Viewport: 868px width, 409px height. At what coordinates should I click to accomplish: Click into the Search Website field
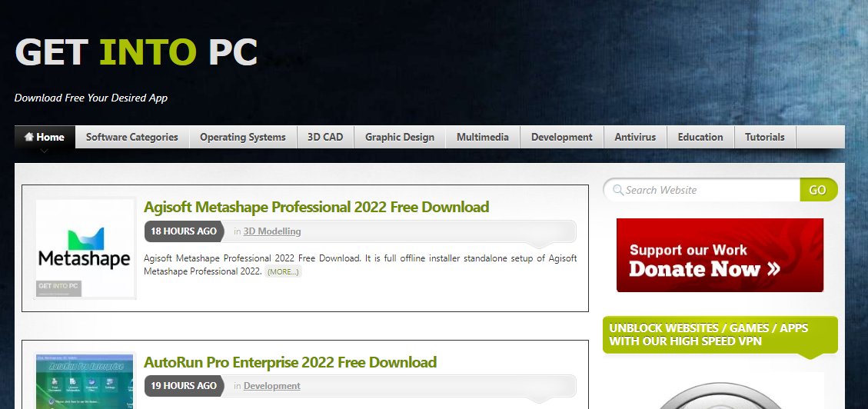pos(707,190)
